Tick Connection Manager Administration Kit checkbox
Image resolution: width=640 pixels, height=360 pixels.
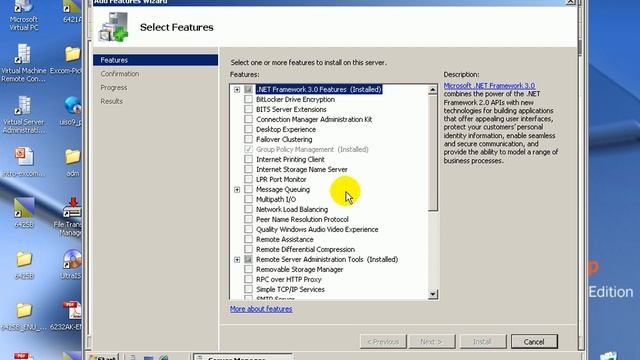(248, 119)
